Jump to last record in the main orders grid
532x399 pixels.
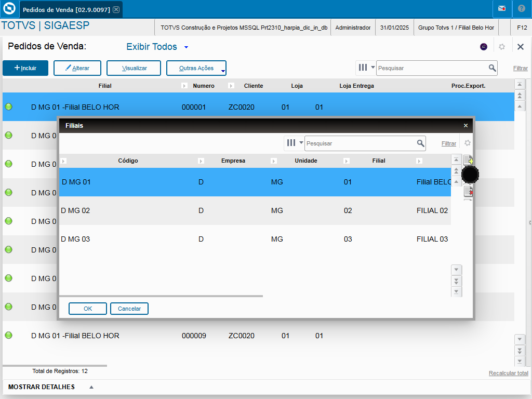pyautogui.click(x=520, y=361)
